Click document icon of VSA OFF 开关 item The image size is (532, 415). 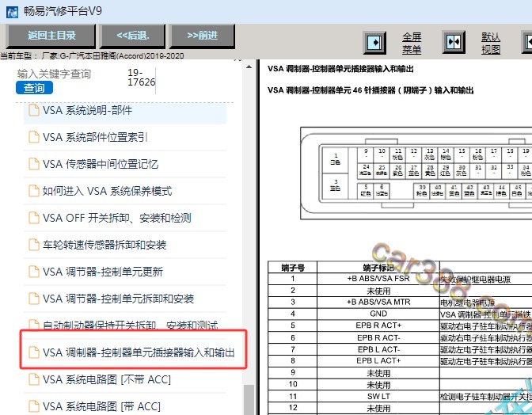pyautogui.click(x=33, y=218)
